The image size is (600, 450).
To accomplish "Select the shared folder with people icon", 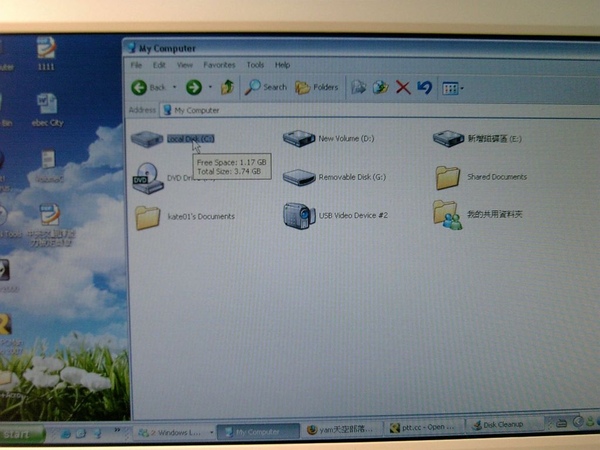I will [x=447, y=215].
